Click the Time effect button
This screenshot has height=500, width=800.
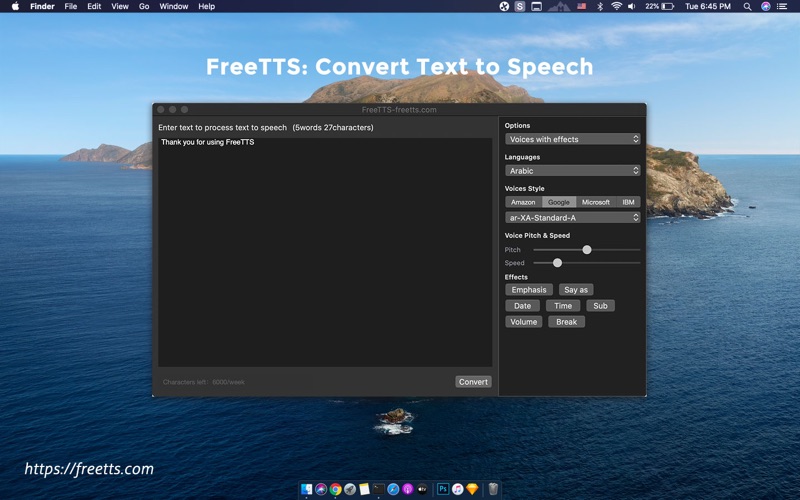click(x=563, y=306)
